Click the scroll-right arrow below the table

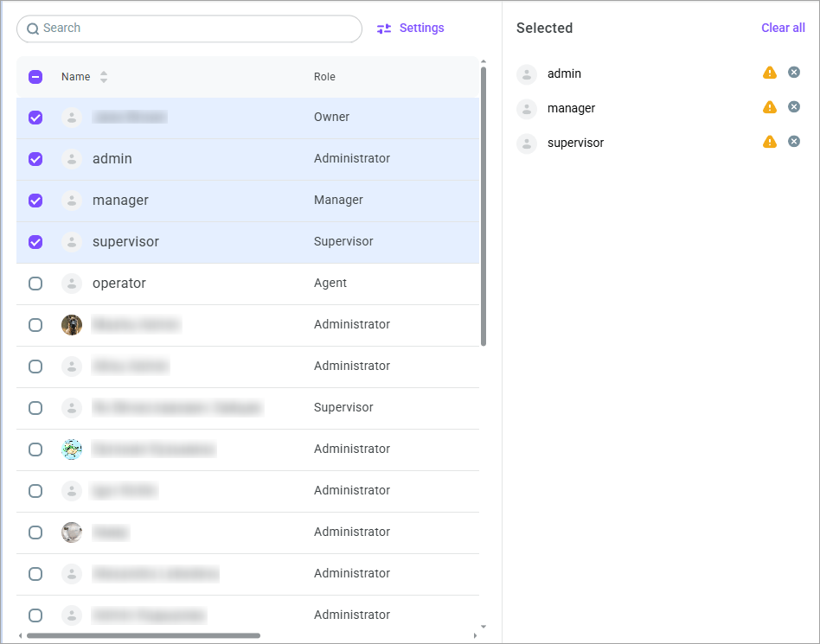click(x=475, y=635)
